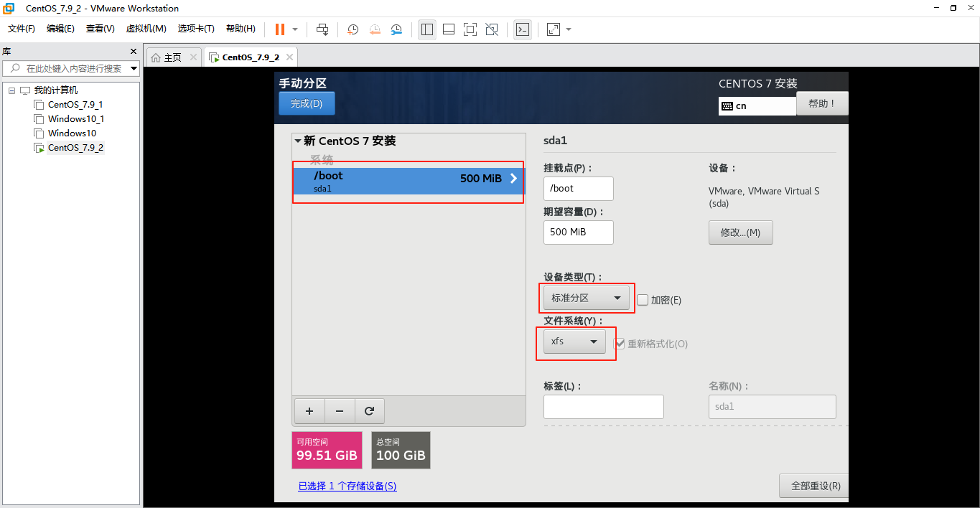Image resolution: width=980 pixels, height=508 pixels.
Task: Remove the selected mount point with minus button
Action: click(340, 411)
